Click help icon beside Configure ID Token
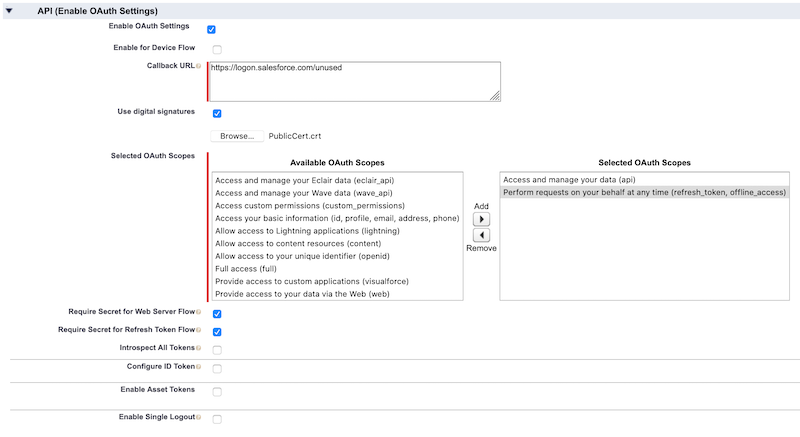800x437 pixels. tap(198, 367)
